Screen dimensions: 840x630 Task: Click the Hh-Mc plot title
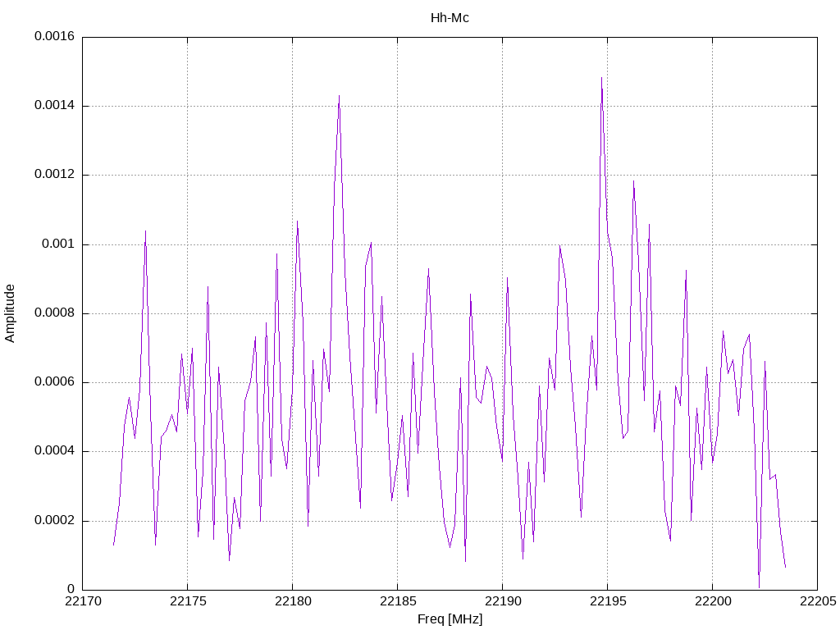[450, 18]
